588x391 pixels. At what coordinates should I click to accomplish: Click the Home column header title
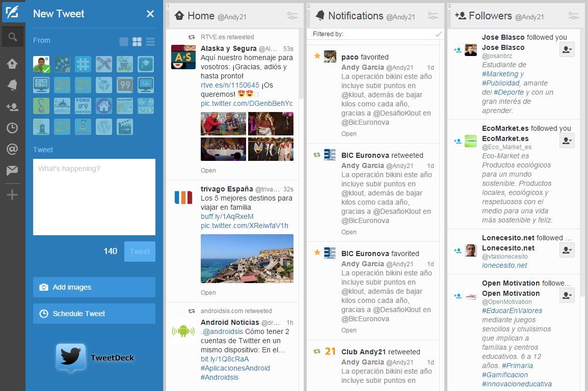click(x=201, y=16)
